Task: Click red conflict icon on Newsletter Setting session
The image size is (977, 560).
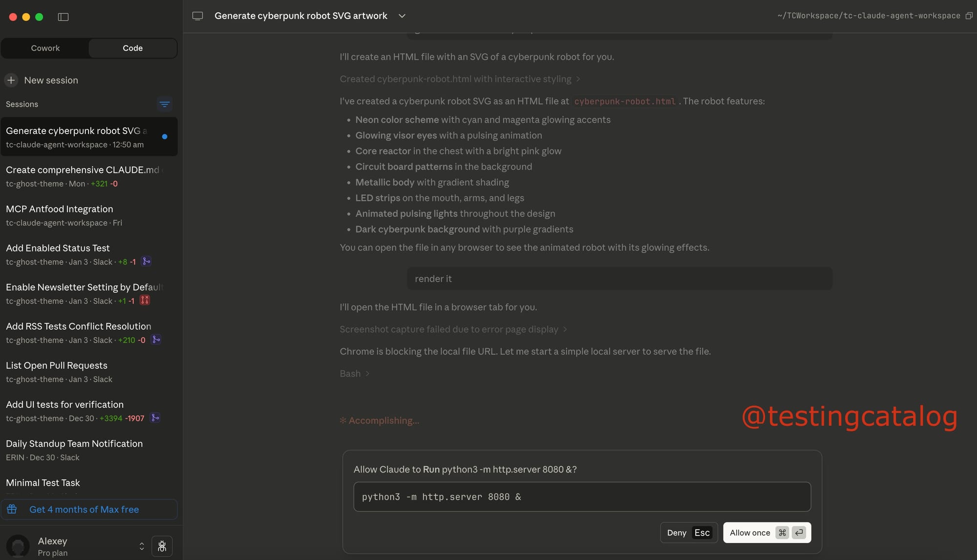Action: (145, 301)
